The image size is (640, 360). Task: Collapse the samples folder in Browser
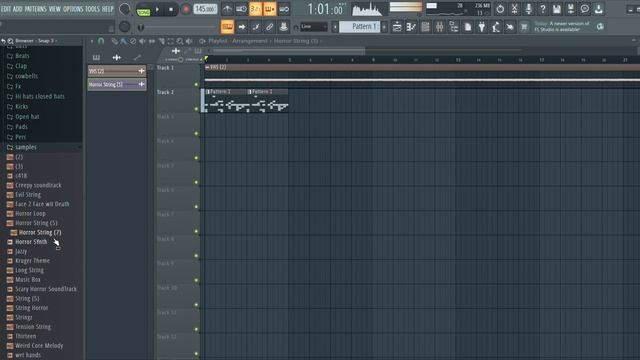point(26,147)
